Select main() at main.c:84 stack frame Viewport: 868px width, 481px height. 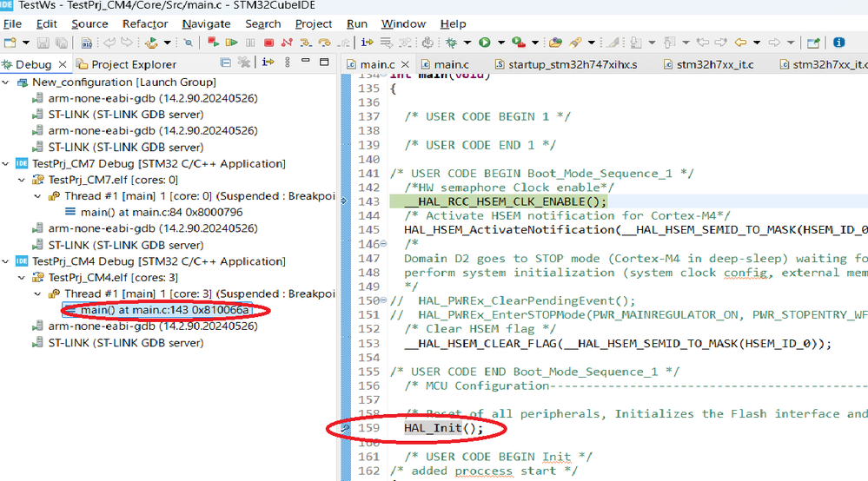[154, 213]
